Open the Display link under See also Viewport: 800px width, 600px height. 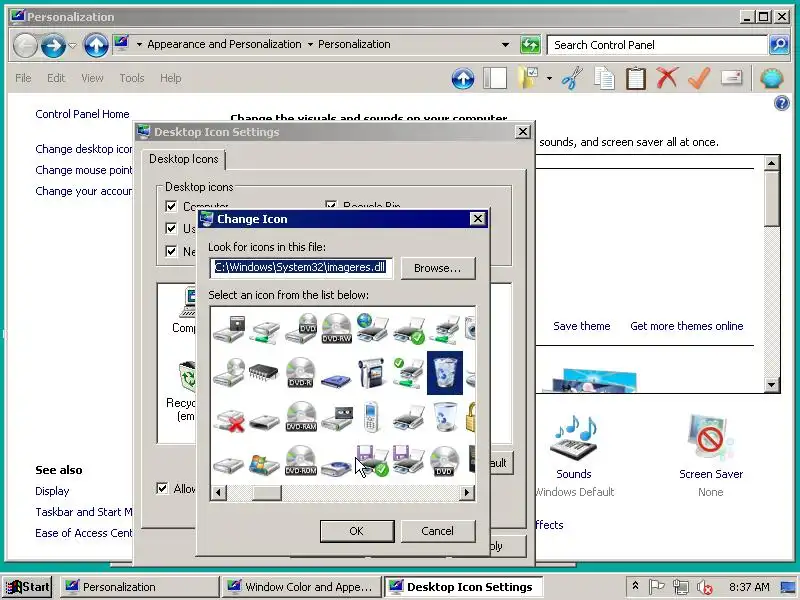[52, 491]
